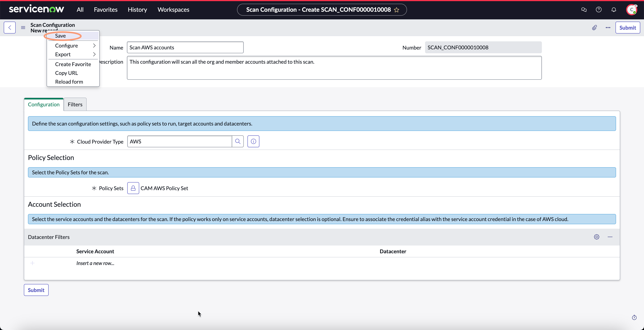Click the Datacenter Filters section title
Viewport: 644px width, 330px height.
click(x=49, y=237)
